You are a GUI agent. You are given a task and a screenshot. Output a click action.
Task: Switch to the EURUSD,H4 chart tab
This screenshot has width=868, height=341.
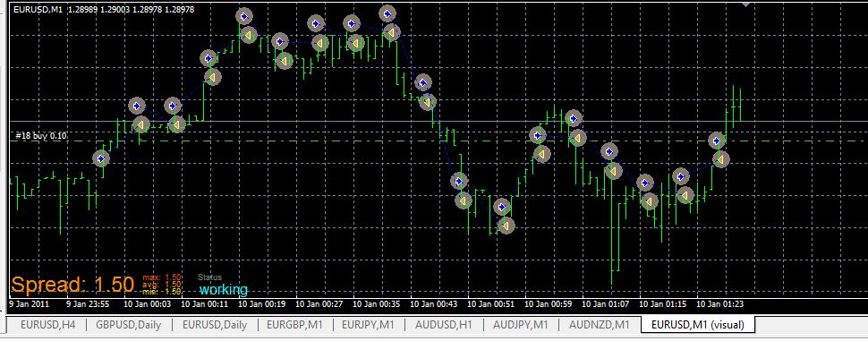[47, 325]
